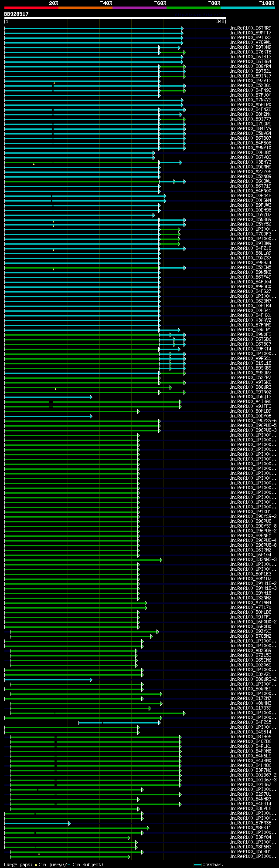Viewport: 279px width, 868px height.
Task: Click hit label UniRef100_C6TGB6
Action: click(251, 339)
